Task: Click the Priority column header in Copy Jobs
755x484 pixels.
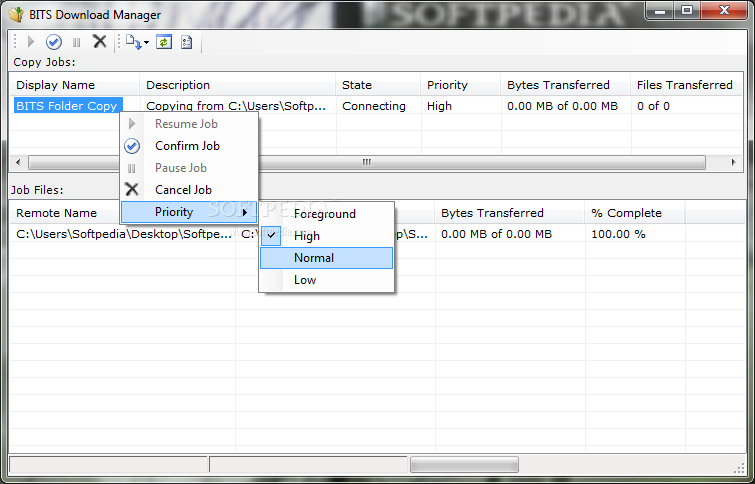Action: pyautogui.click(x=460, y=85)
